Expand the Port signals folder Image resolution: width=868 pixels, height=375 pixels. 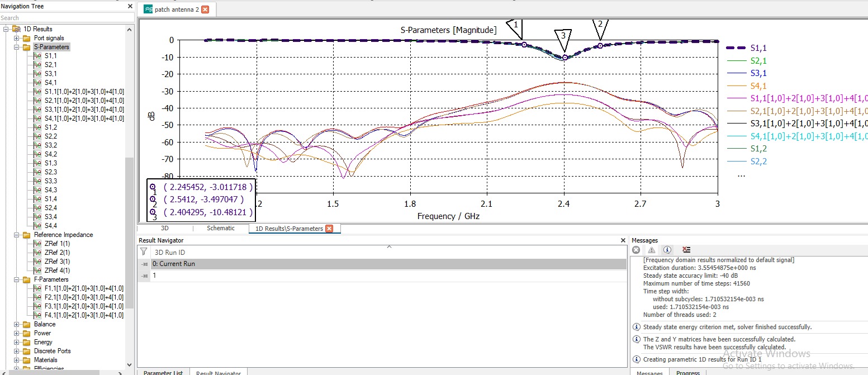17,38
